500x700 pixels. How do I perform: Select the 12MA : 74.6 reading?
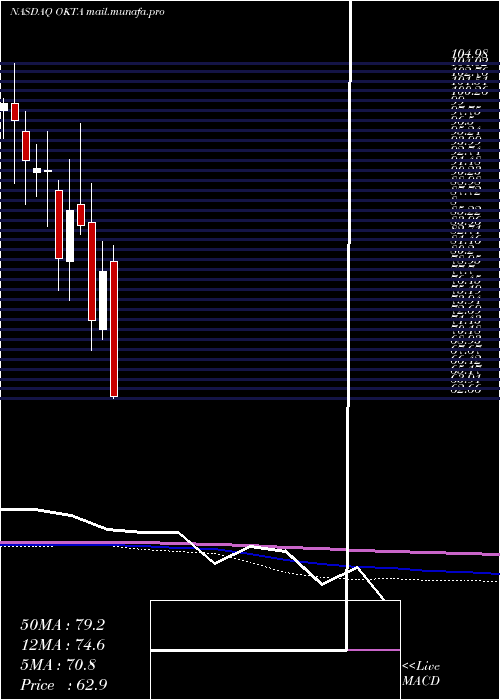click(62, 645)
